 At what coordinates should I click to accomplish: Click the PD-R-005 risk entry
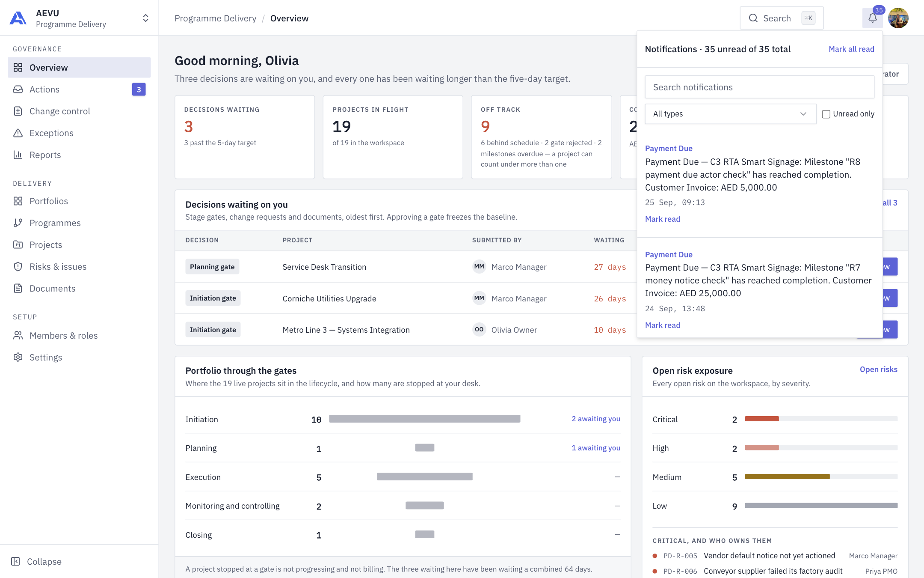[775, 556]
